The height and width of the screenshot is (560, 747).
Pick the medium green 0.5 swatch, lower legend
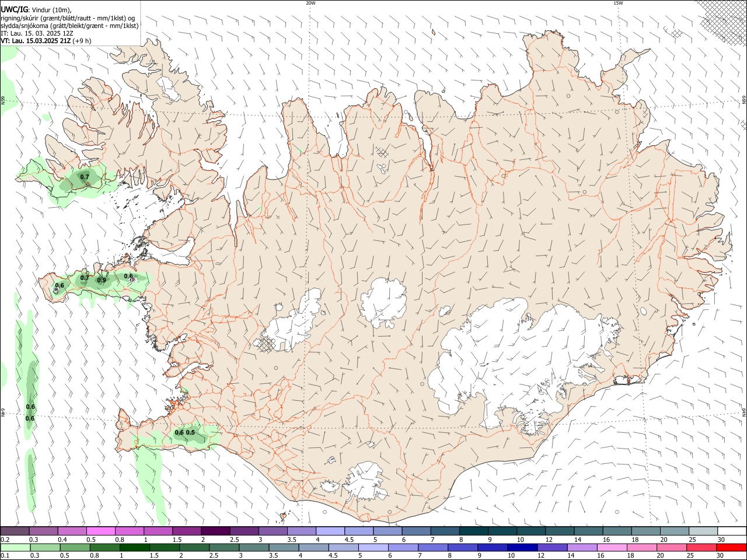tap(75, 547)
